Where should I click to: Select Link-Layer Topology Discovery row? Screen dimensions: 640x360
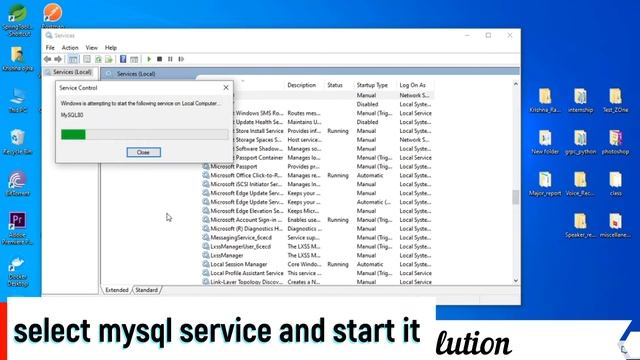click(x=317, y=282)
